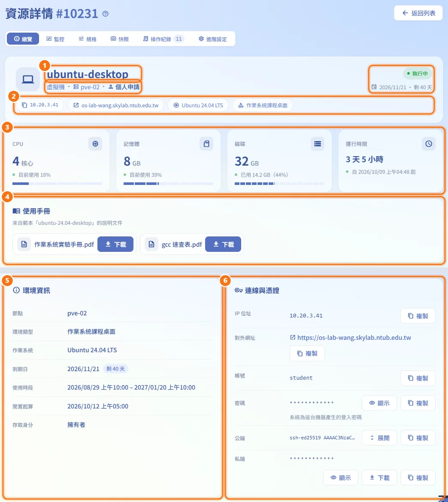Screen dimensions: 448x502
Task: Click the memory icon on the 記憶體 card
Action: [206, 144]
